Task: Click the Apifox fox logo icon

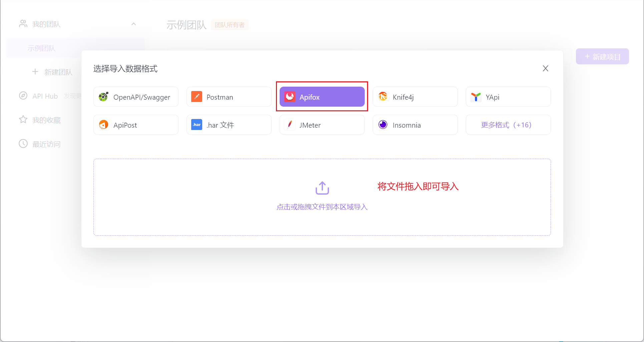Action: point(290,97)
